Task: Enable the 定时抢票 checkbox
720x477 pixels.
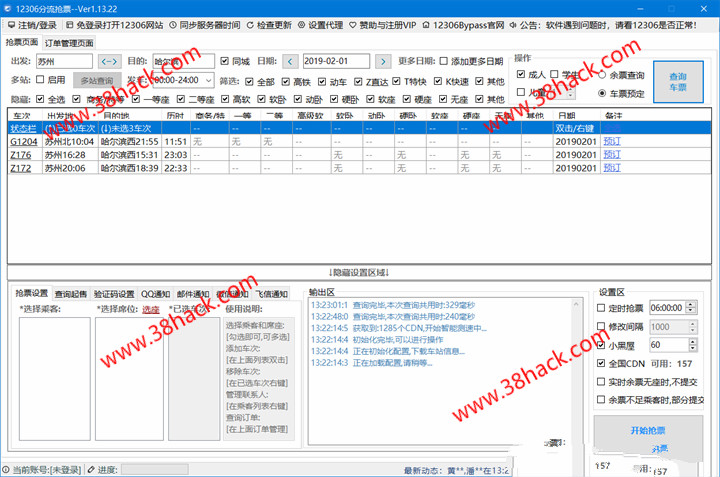Action: [x=601, y=308]
